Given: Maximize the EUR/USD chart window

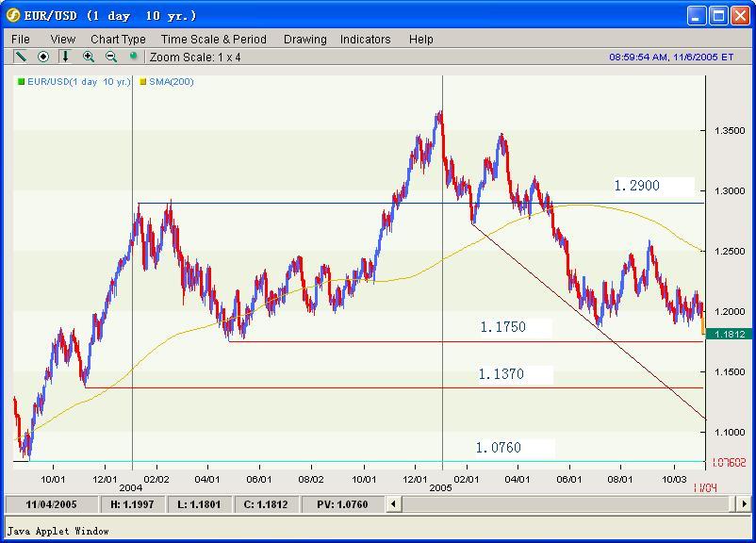Looking at the screenshot, I should click(x=718, y=16).
